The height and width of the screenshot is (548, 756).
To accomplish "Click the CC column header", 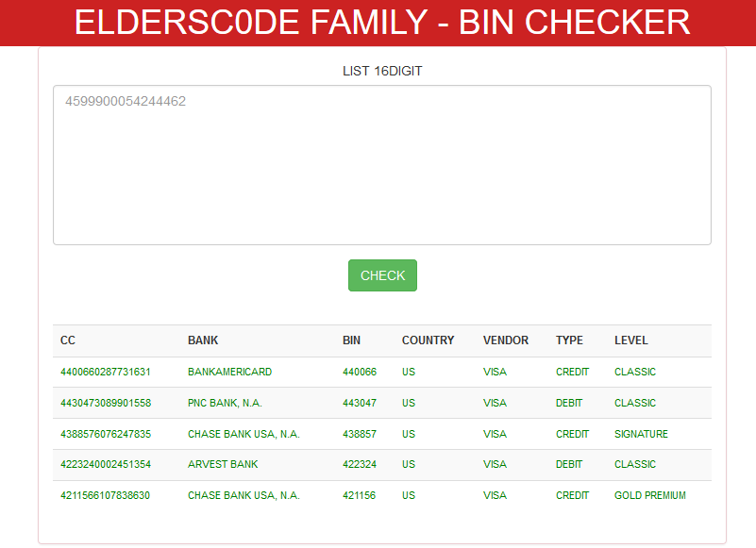I will click(x=68, y=340).
